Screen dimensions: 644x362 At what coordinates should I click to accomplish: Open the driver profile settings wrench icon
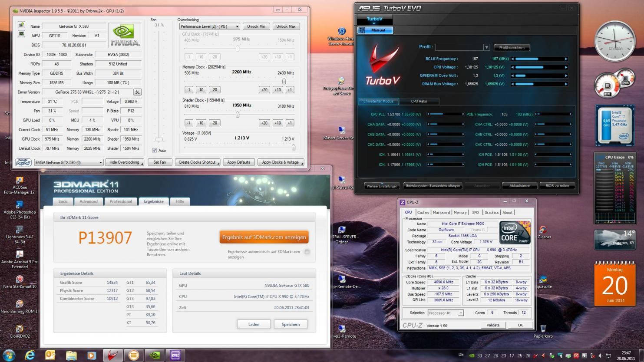click(x=137, y=92)
